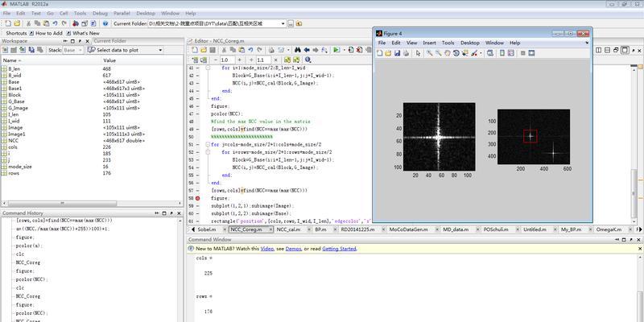644x322 pixels.
Task: Click the blue Back arrow in Editor toolbar
Action: click(x=307, y=50)
